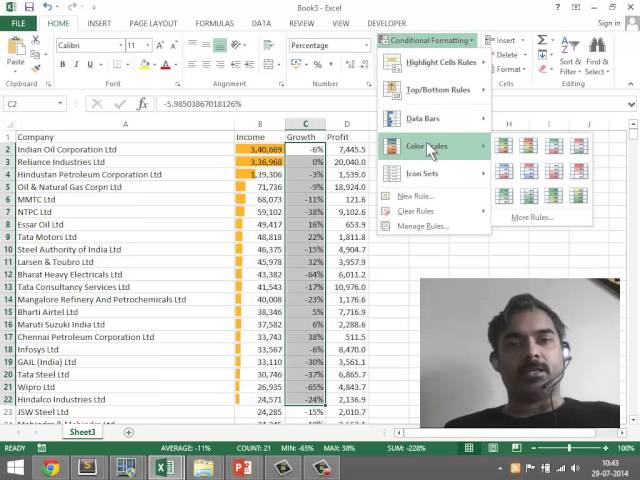Click the Undo arrow icon
Image resolution: width=640 pixels, height=480 pixels.
point(48,7)
